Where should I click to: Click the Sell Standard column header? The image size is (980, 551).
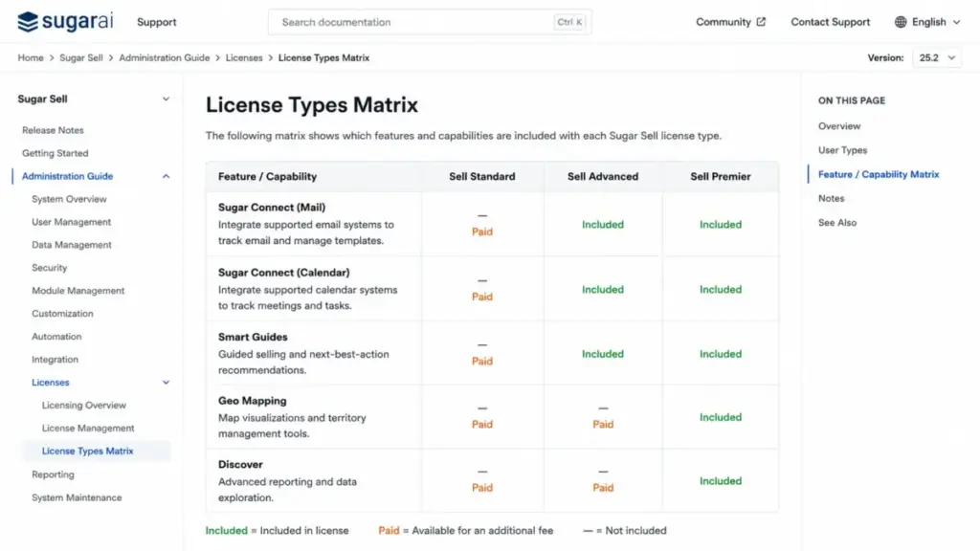coord(482,176)
